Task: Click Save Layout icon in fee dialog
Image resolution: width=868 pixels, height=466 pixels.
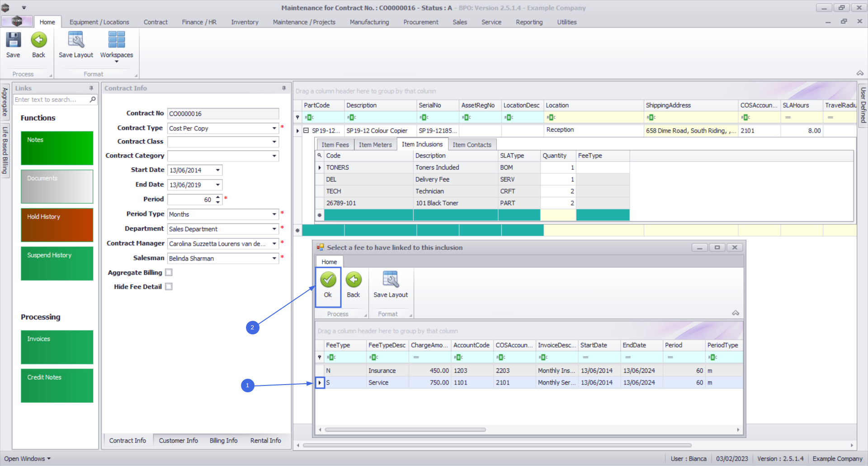Action: (x=390, y=280)
